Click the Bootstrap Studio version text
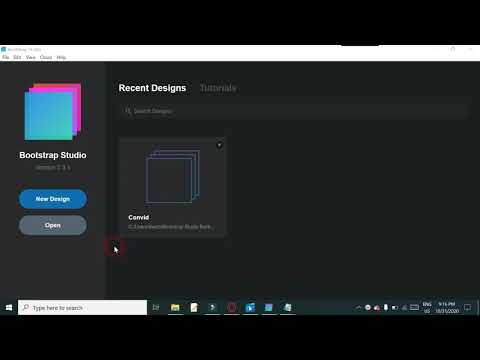The image size is (480, 360). [x=53, y=167]
